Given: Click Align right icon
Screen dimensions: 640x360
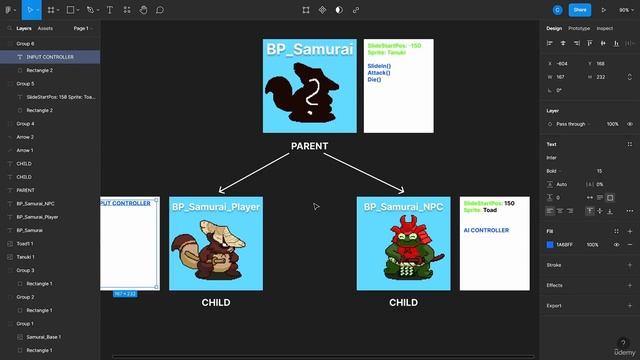Looking at the screenshot, I should tap(576, 43).
